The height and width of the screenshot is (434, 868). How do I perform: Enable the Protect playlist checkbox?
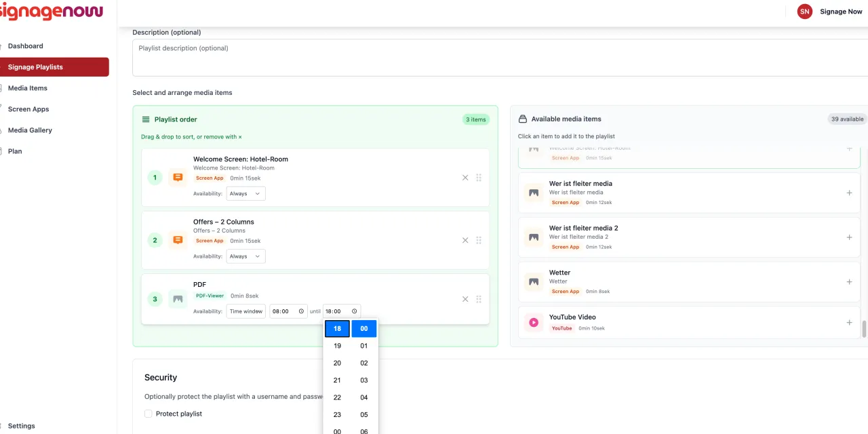coord(149,414)
